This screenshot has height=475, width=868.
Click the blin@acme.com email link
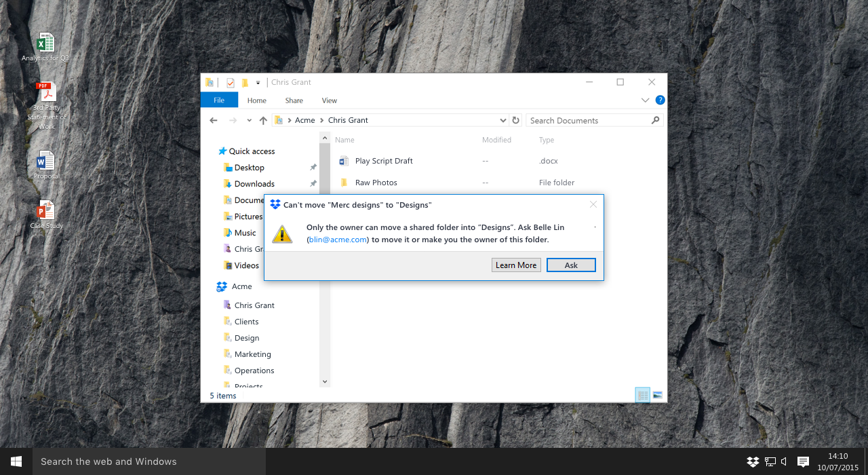[338, 240]
